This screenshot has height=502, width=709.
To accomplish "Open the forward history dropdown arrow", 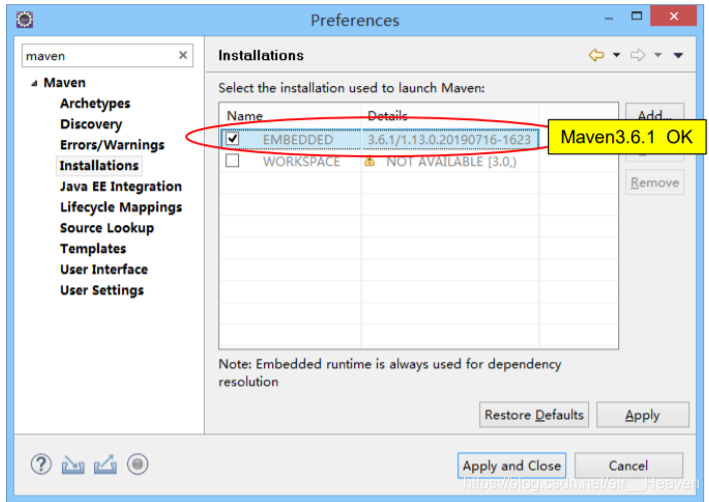I will [x=658, y=55].
